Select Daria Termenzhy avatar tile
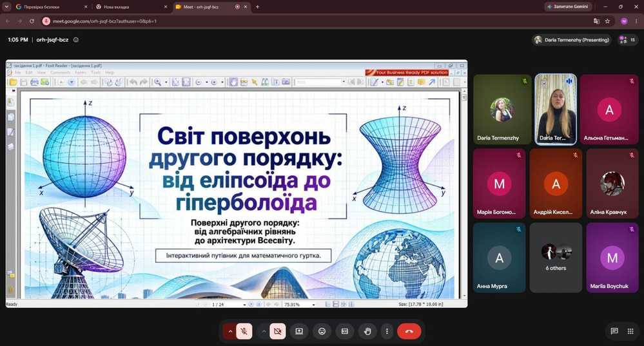 502,109
